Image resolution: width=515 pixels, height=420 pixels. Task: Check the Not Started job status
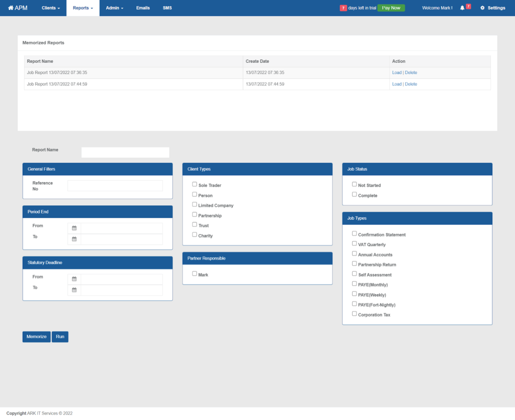[354, 184]
